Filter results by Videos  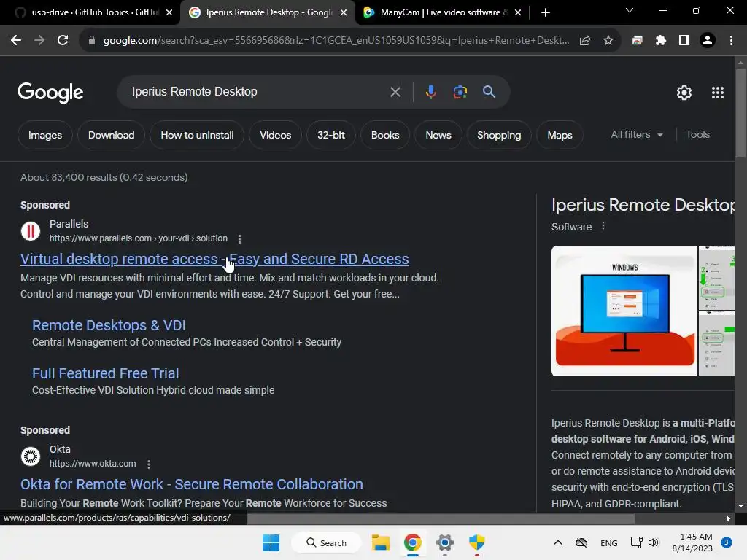tap(275, 135)
